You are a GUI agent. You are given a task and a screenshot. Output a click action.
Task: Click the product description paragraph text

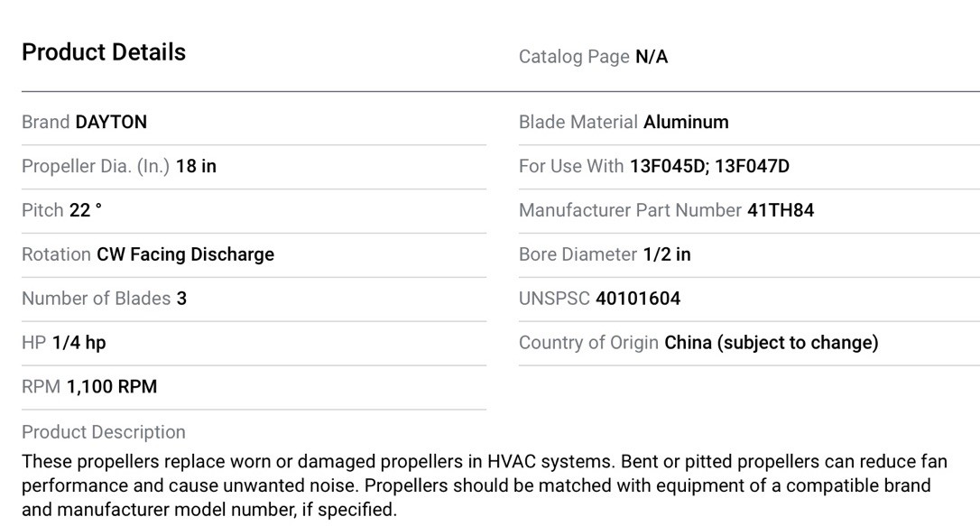485,485
